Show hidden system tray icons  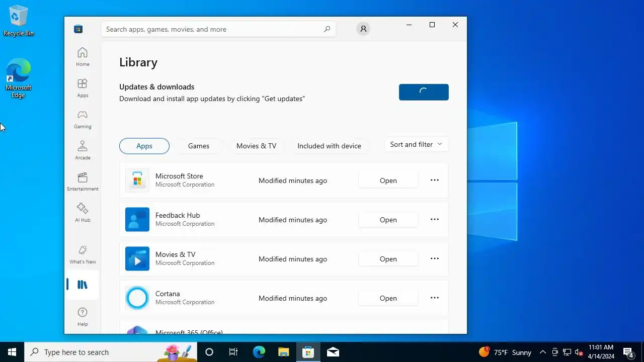(542, 352)
